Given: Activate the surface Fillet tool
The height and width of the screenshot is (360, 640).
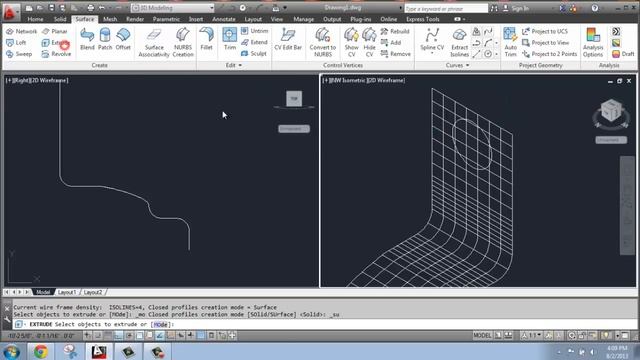Looking at the screenshot, I should (x=207, y=39).
